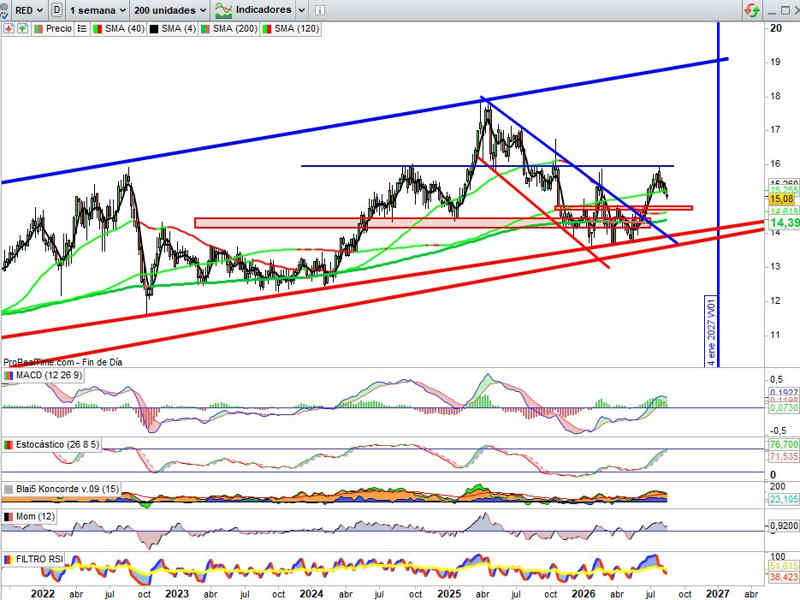Click the 20 level on price axis

point(776,28)
